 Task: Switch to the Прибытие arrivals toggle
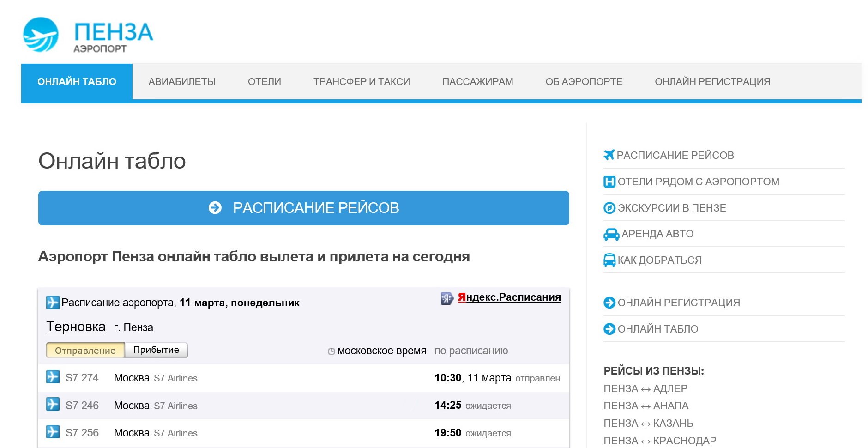coord(156,350)
